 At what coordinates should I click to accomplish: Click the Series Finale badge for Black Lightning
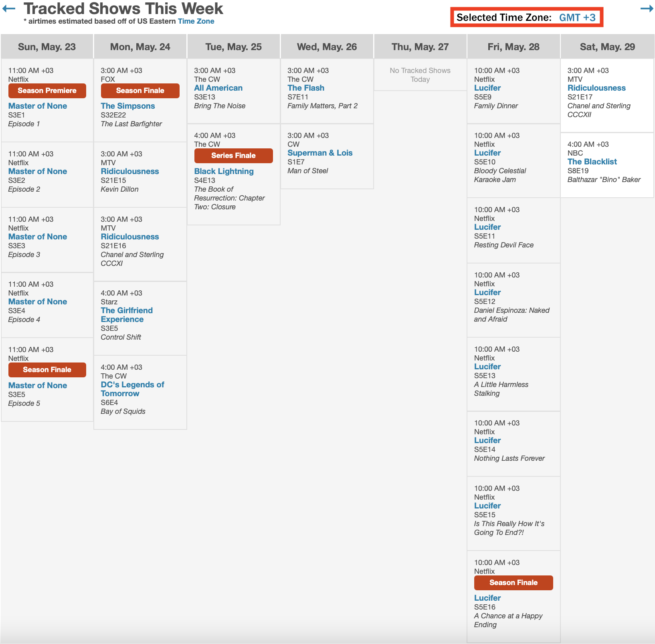coord(233,156)
